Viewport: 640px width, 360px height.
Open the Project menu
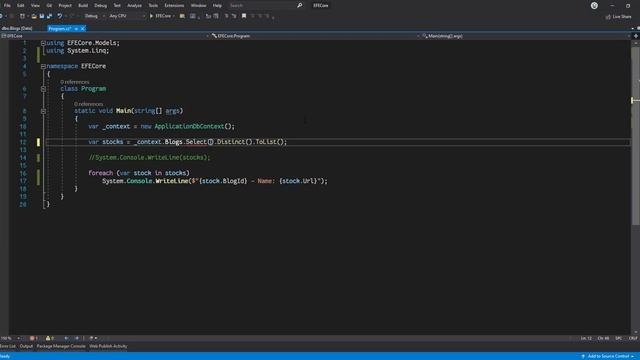(x=65, y=5)
